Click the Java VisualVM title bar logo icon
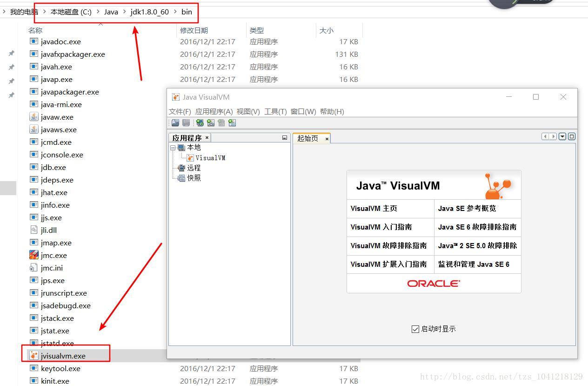Viewport: 588px width, 386px height. (x=176, y=97)
